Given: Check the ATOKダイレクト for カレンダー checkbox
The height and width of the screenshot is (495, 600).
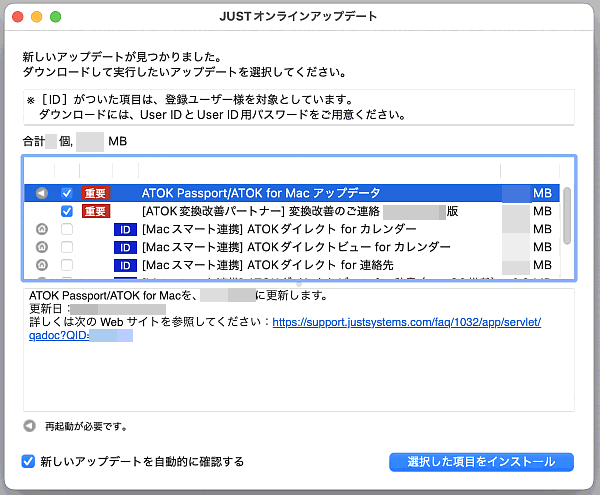Looking at the screenshot, I should [x=67, y=229].
